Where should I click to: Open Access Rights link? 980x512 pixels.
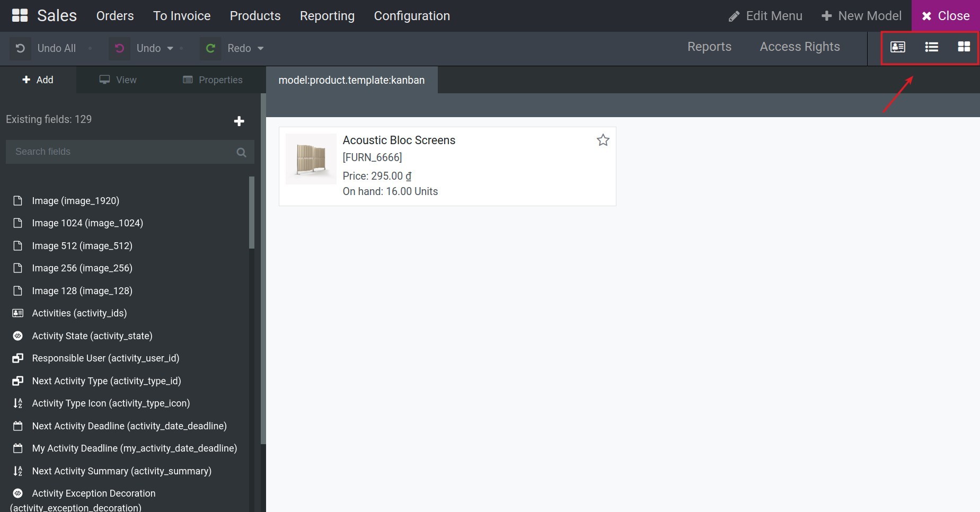coord(800,47)
